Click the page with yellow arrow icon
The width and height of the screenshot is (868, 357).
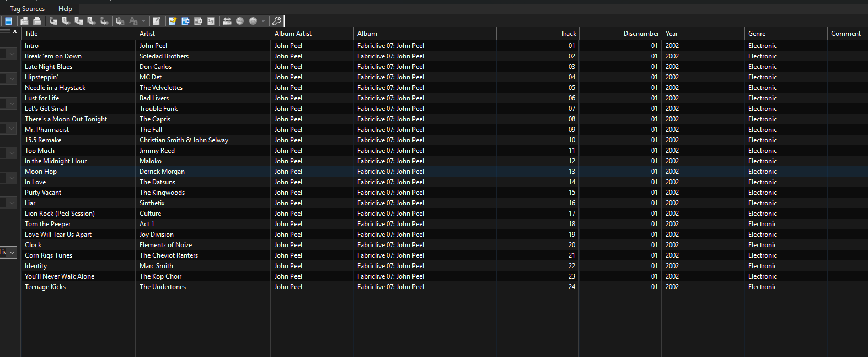(x=173, y=21)
